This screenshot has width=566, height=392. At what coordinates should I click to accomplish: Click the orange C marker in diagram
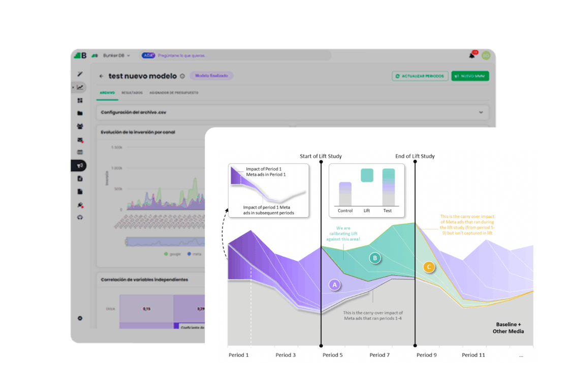coord(429,267)
